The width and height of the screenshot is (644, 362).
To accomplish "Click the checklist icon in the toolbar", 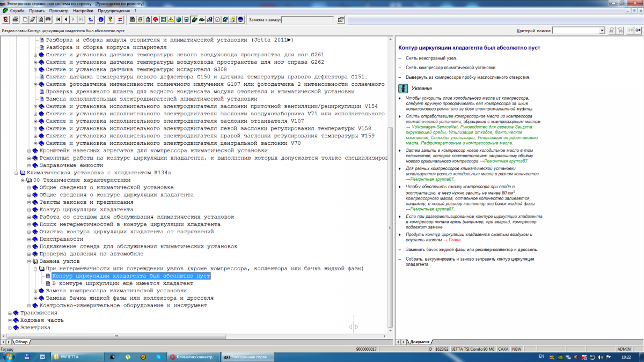I will [217, 20].
